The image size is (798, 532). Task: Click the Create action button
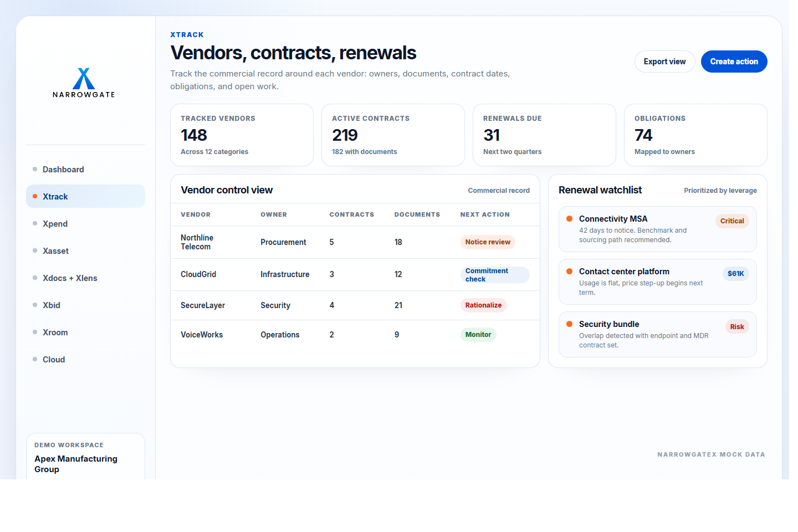[734, 62]
